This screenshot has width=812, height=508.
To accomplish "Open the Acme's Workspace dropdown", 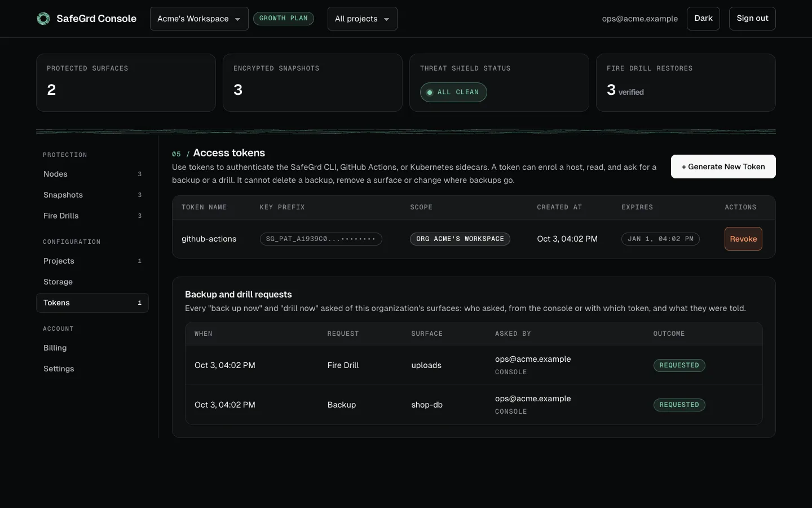I will (x=199, y=19).
